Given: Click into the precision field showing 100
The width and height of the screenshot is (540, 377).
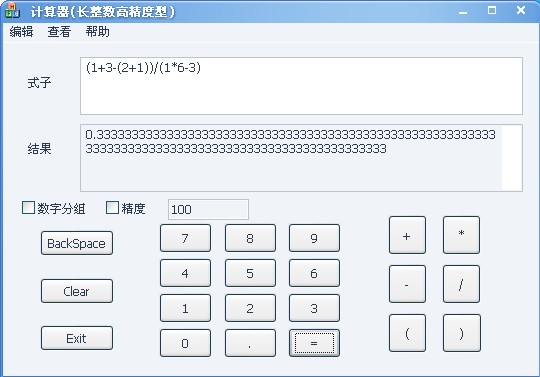Looking at the screenshot, I should point(208,209).
